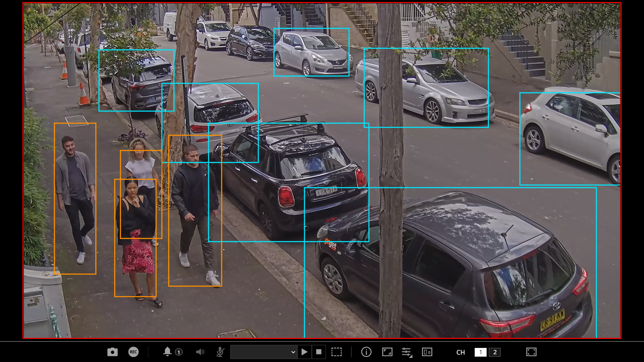Take a snapshot with the camera icon

(112, 352)
